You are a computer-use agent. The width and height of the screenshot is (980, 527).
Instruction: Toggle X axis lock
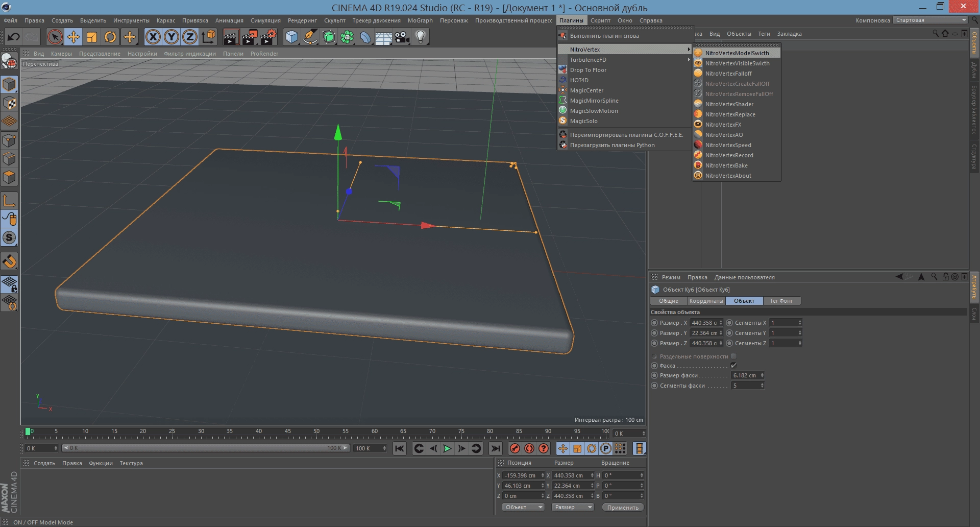153,37
